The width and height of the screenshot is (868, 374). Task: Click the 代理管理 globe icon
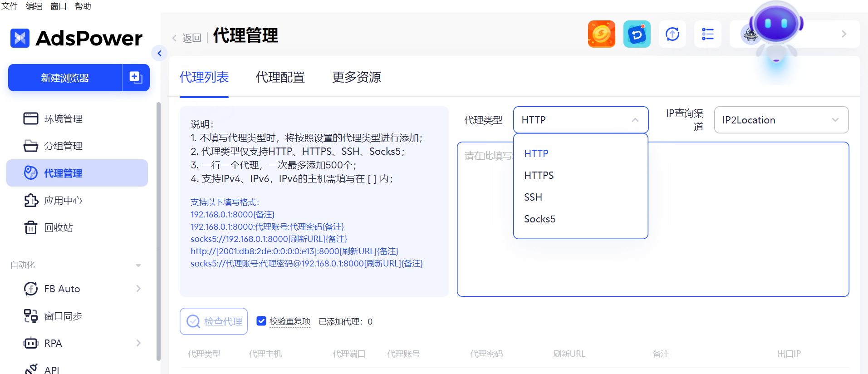(x=31, y=173)
